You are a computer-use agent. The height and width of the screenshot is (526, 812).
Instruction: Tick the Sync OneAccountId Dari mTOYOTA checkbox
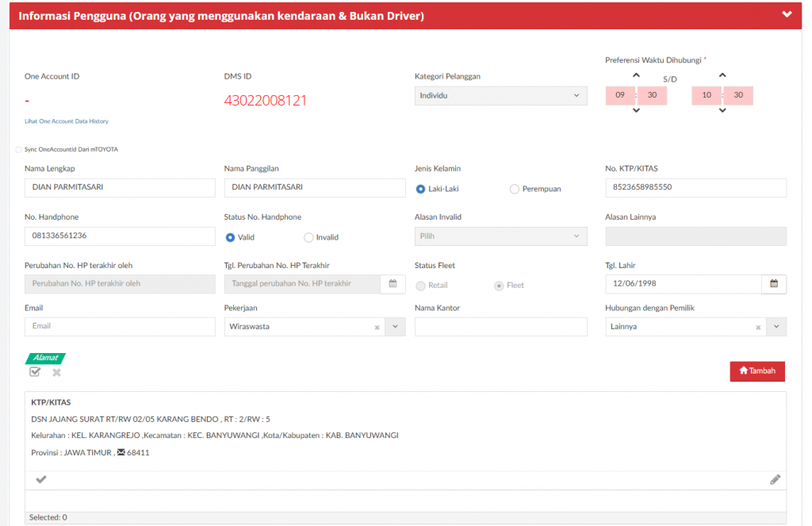point(19,149)
